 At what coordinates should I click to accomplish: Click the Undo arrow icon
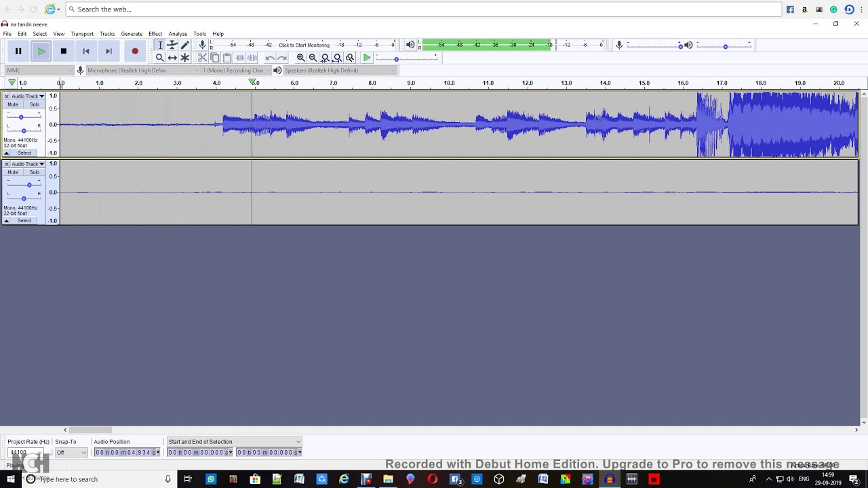pos(270,58)
